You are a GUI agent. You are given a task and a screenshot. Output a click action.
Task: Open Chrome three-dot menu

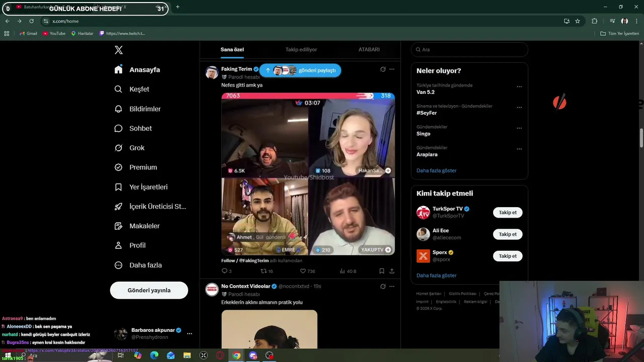coord(637,21)
